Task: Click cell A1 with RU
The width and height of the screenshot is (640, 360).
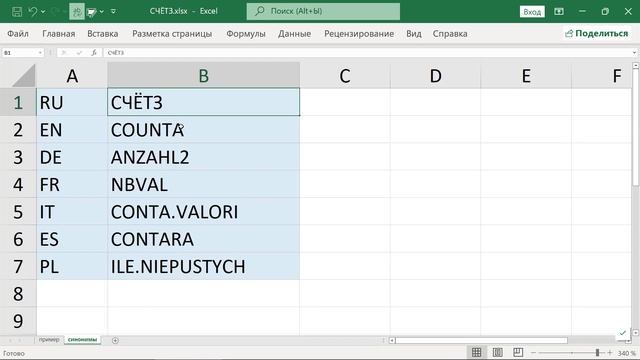Action: click(x=72, y=102)
